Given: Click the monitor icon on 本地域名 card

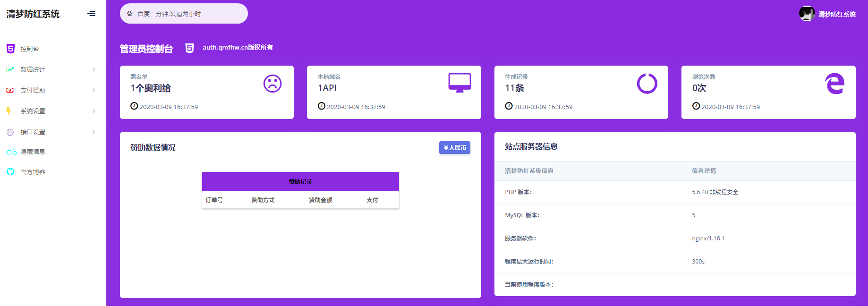Looking at the screenshot, I should [x=460, y=83].
